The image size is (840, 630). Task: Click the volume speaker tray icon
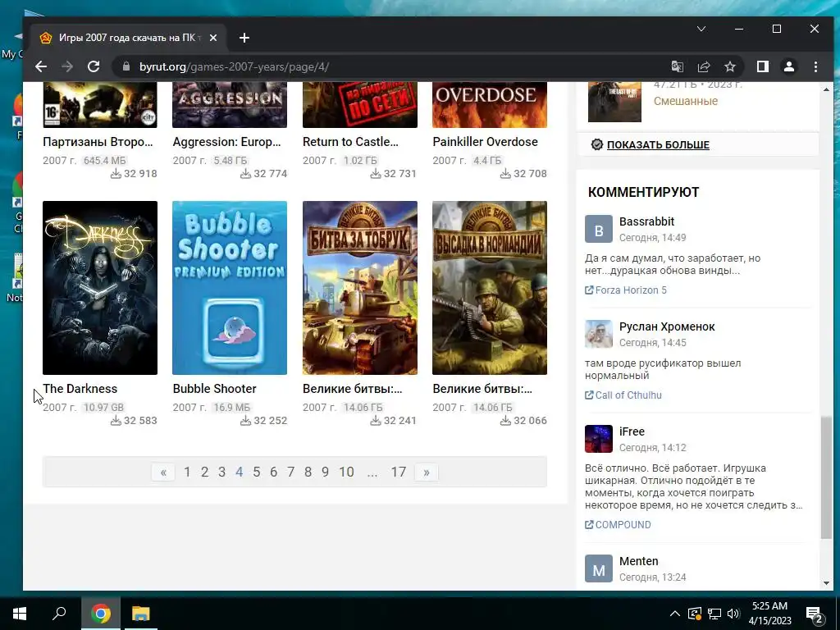[x=733, y=614]
